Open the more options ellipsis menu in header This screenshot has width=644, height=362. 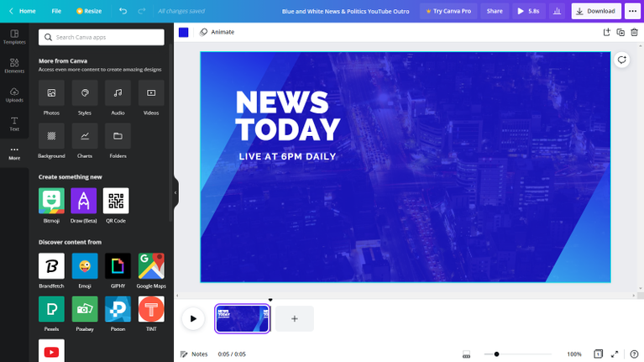click(632, 11)
